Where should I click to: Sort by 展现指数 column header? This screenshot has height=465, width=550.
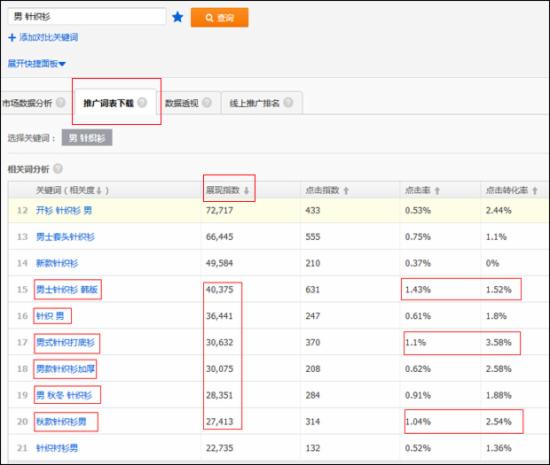227,190
